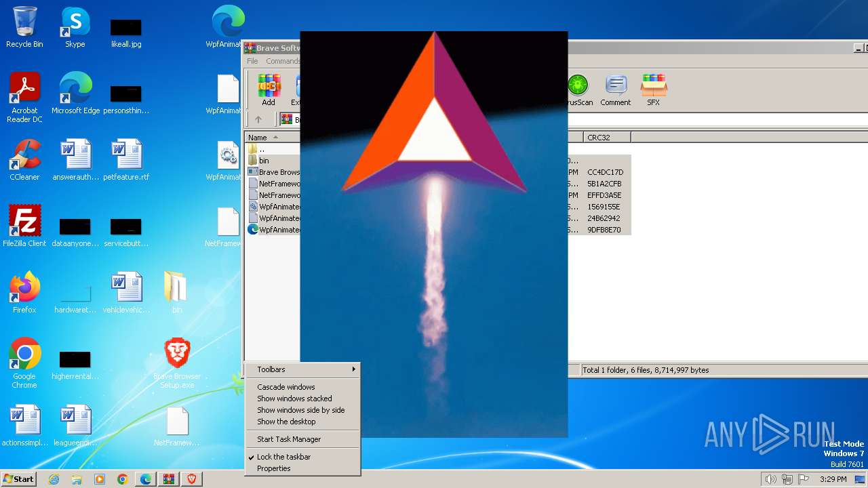
Task: Click CRC32 value 9DFB8E70
Action: click(x=604, y=230)
